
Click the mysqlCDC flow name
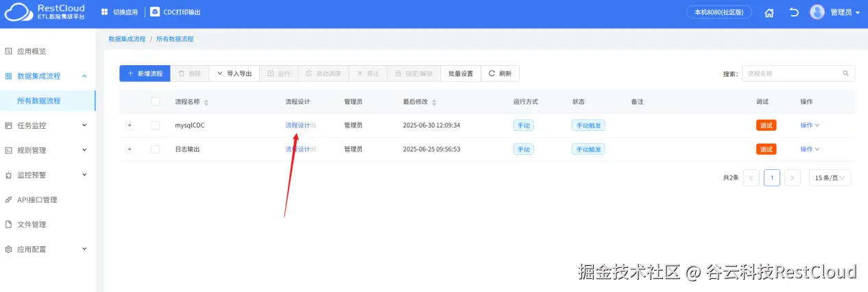[190, 125]
